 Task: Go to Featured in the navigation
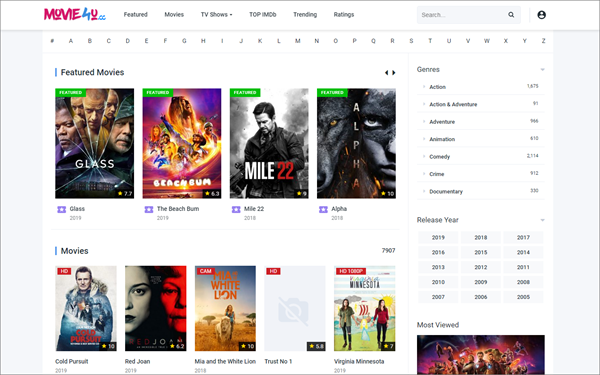tap(135, 15)
